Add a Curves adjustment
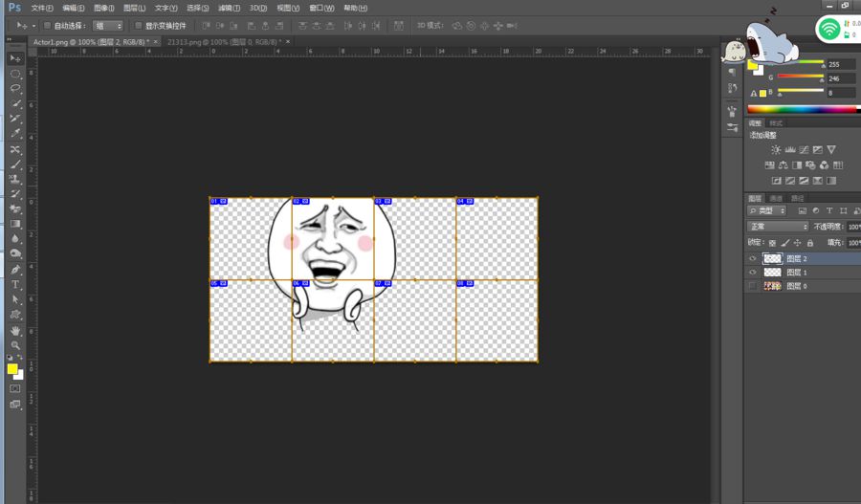The image size is (861, 504). [x=804, y=149]
